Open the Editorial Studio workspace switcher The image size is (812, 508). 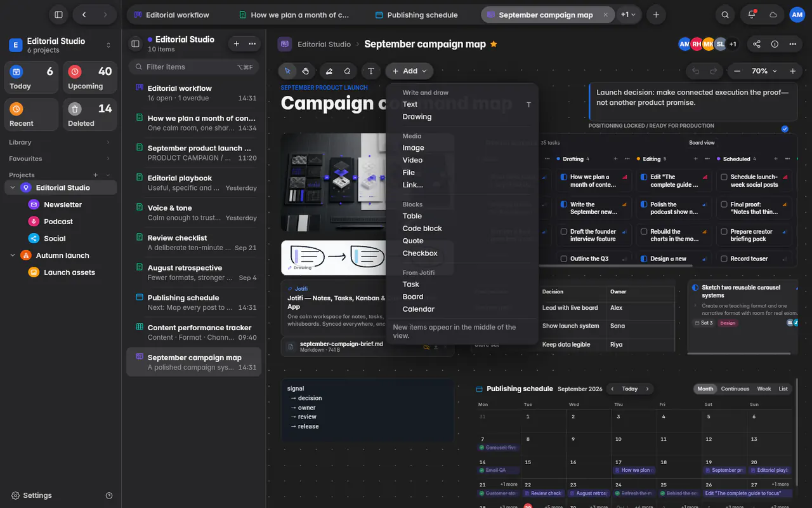point(60,45)
